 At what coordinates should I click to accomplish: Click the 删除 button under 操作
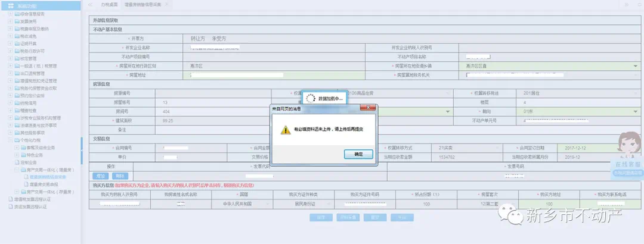tap(120, 176)
